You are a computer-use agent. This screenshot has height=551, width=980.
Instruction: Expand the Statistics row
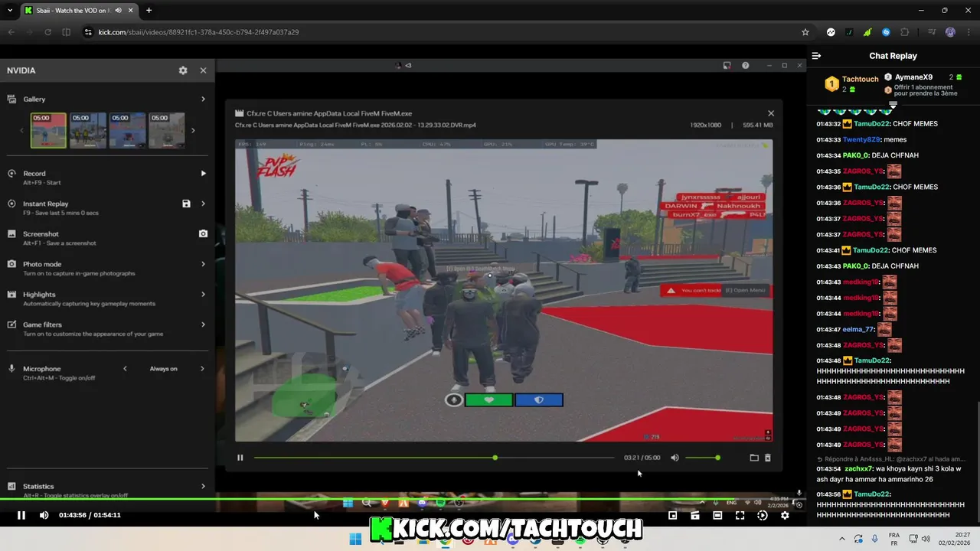(x=107, y=488)
